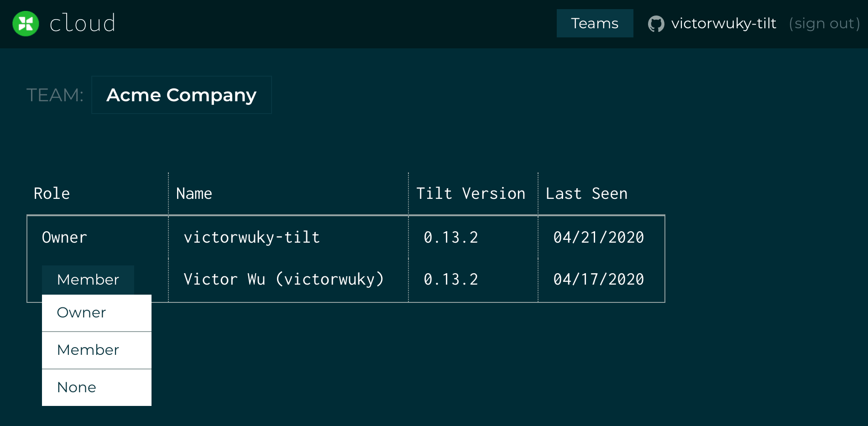Choose Member from the role dropdown list
The image size is (868, 426).
(x=97, y=350)
